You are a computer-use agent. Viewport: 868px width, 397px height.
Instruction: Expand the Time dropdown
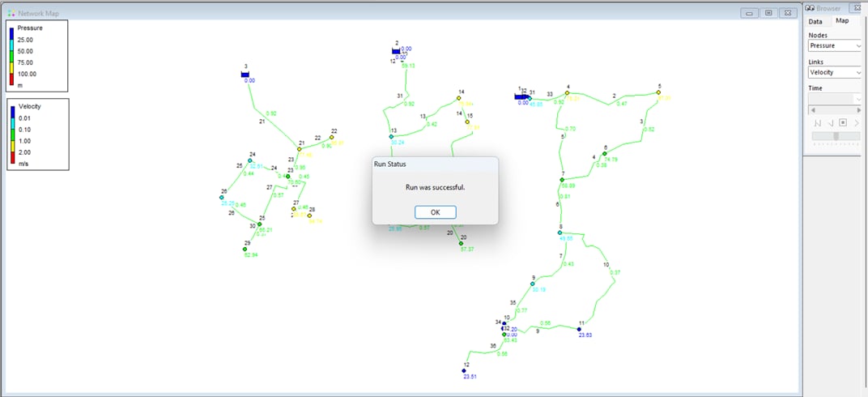pyautogui.click(x=835, y=99)
